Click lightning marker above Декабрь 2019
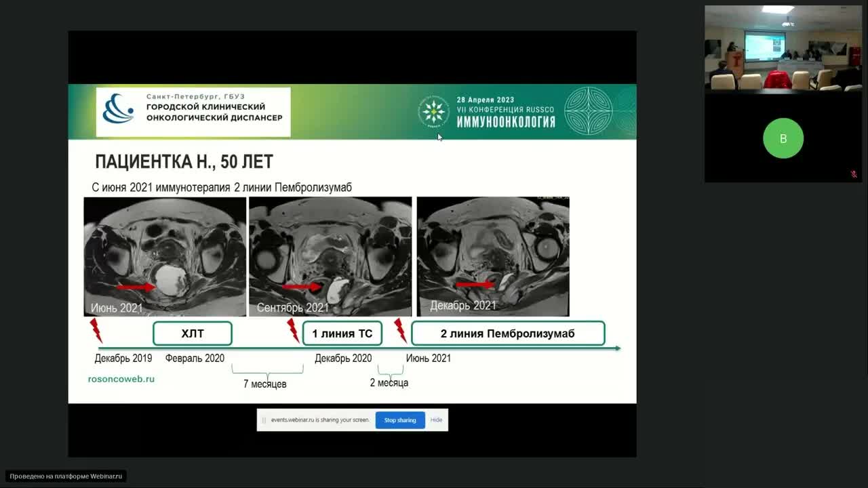 pos(96,330)
